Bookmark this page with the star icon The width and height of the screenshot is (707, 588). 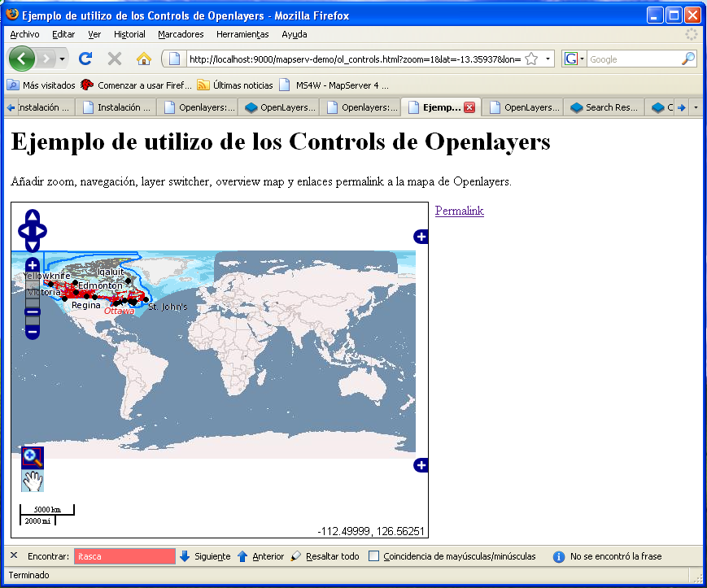pos(531,59)
